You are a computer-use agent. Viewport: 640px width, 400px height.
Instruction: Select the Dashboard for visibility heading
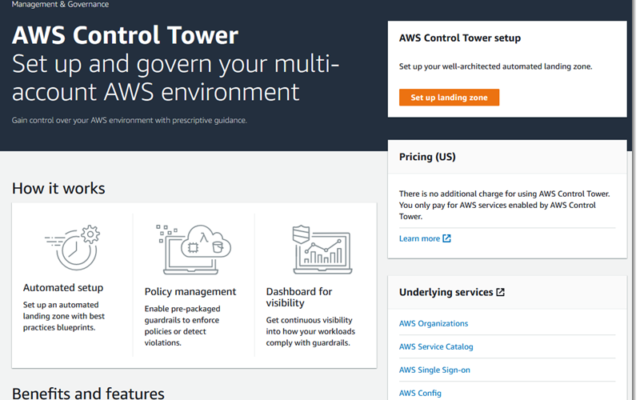click(299, 297)
